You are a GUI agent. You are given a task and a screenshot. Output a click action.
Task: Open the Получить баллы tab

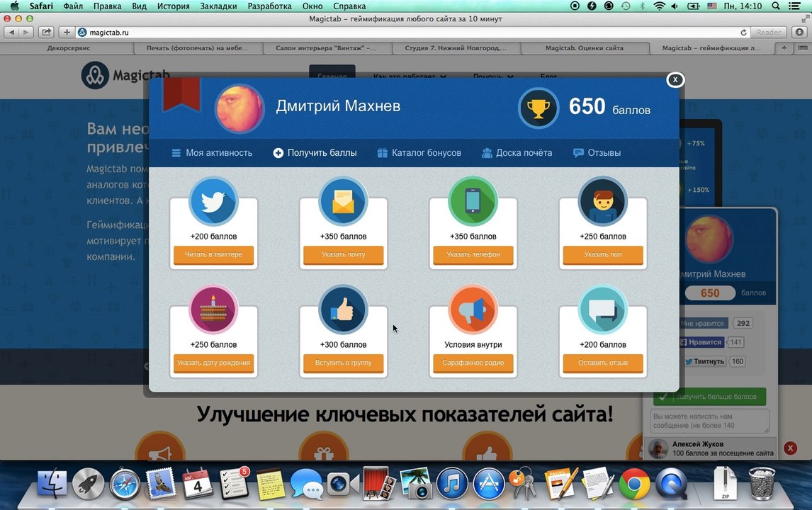click(x=315, y=153)
